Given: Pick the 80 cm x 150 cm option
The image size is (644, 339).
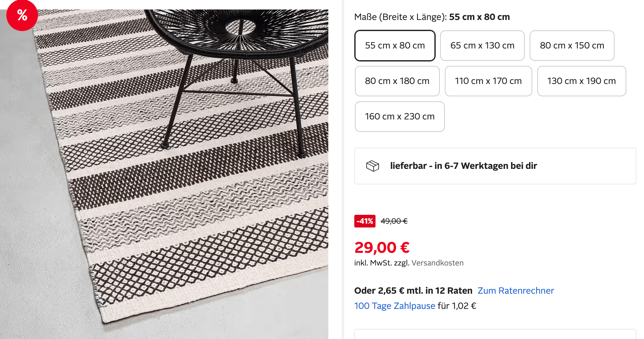Looking at the screenshot, I should coord(572,46).
